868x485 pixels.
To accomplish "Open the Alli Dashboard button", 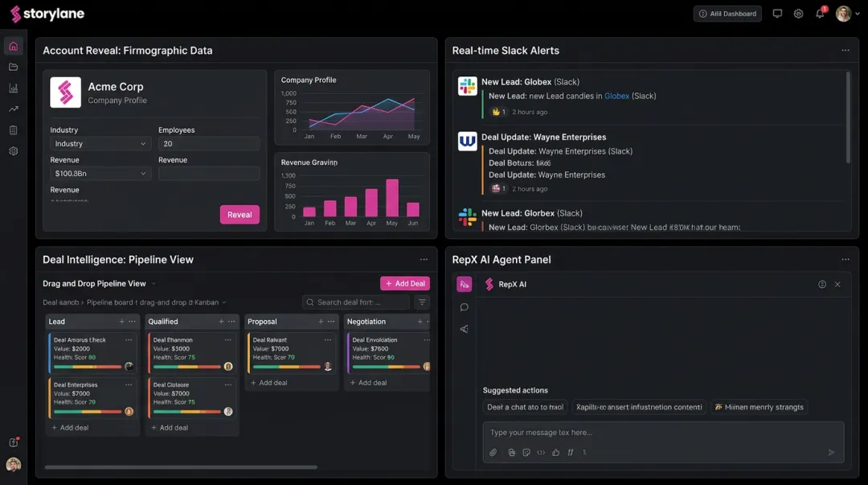I will click(x=727, y=14).
